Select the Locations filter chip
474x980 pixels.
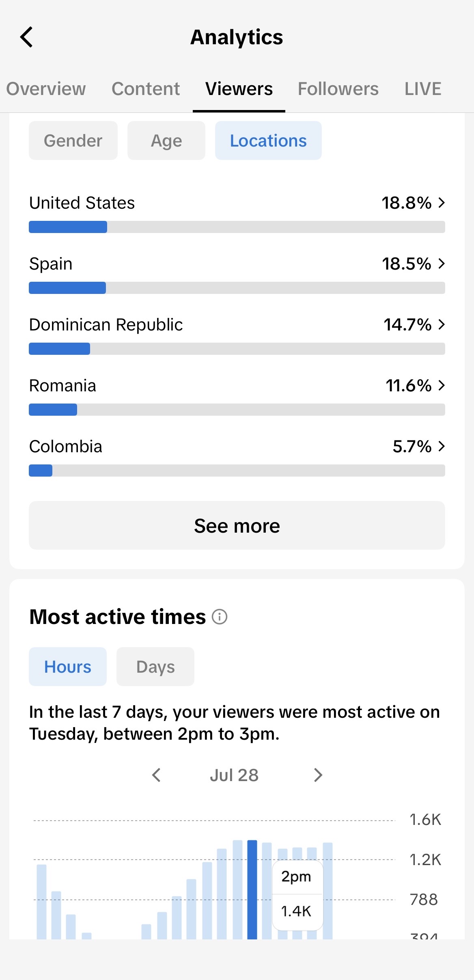click(268, 140)
